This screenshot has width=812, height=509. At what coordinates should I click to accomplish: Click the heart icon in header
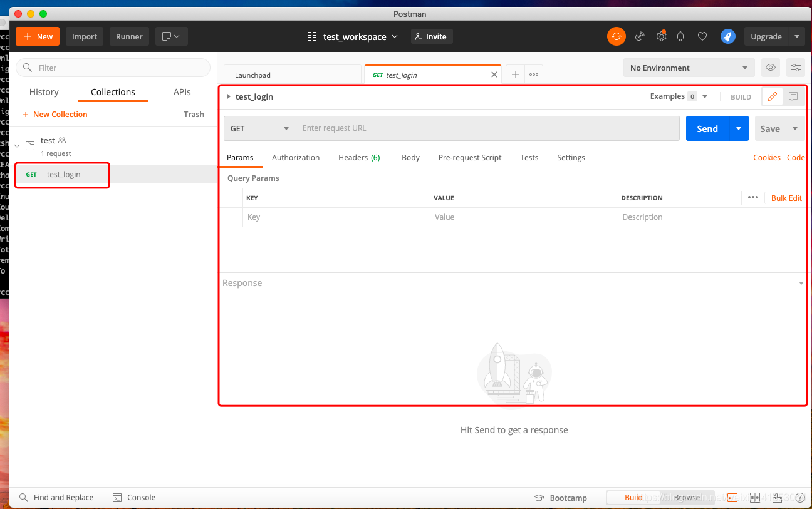tap(702, 36)
